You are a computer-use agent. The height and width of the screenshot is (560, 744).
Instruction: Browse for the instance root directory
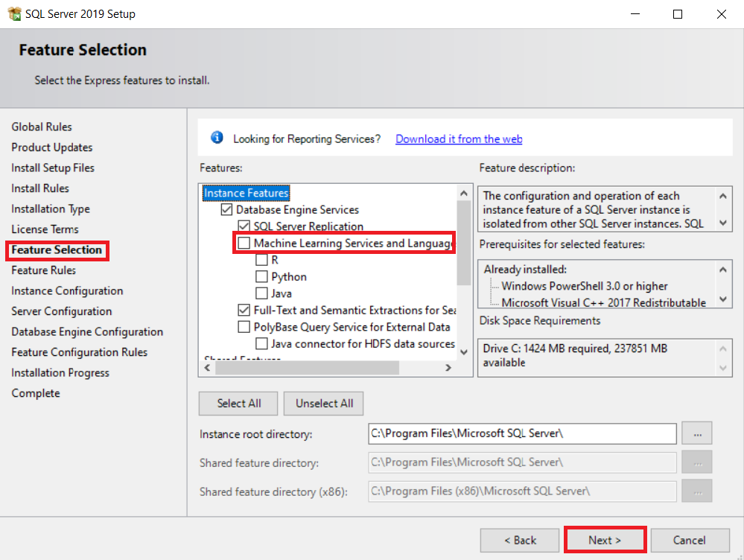point(697,433)
